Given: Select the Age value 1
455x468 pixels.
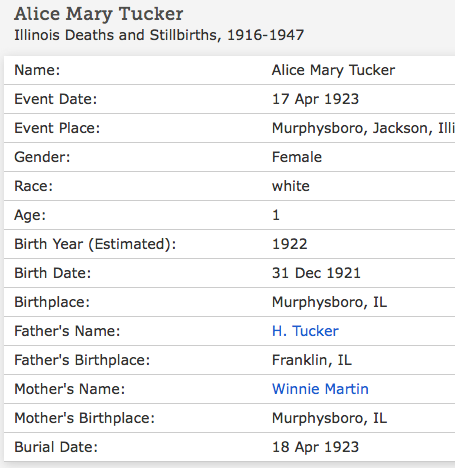Looking at the screenshot, I should coord(276,215).
